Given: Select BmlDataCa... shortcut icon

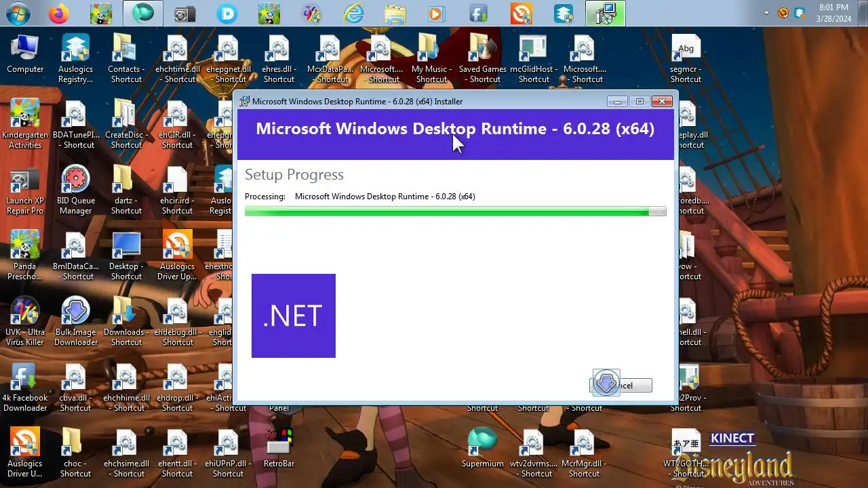Looking at the screenshot, I should (x=75, y=255).
